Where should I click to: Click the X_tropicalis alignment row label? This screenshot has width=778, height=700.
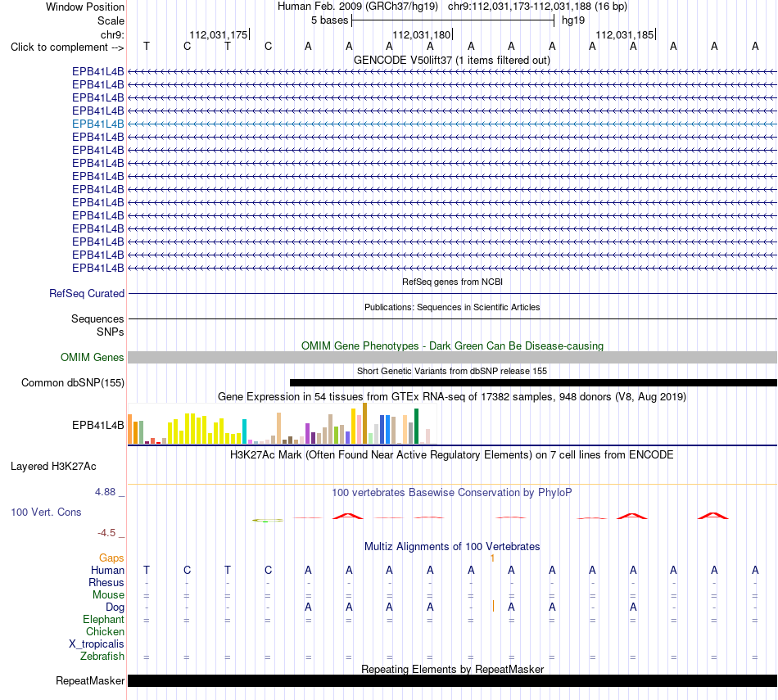(97, 644)
